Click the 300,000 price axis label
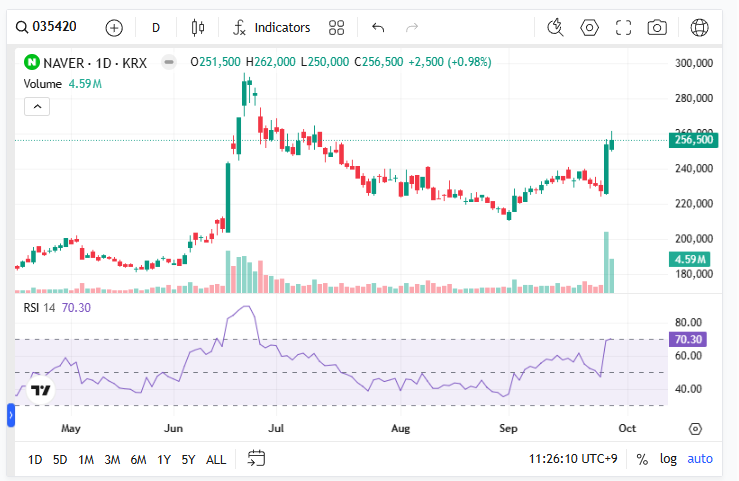Screen dimensions: 739x481 coord(694,63)
